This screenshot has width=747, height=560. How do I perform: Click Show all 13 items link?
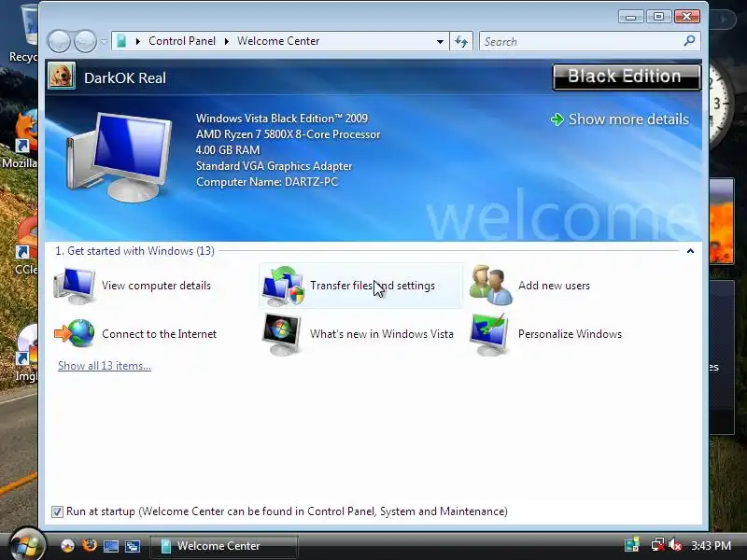point(105,366)
